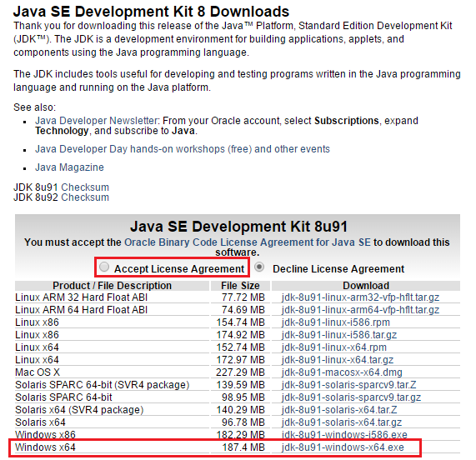476x460 pixels.
Task: Click the Solaris SPARC 64-bit (SVR4 package) cell
Action: pos(112,385)
